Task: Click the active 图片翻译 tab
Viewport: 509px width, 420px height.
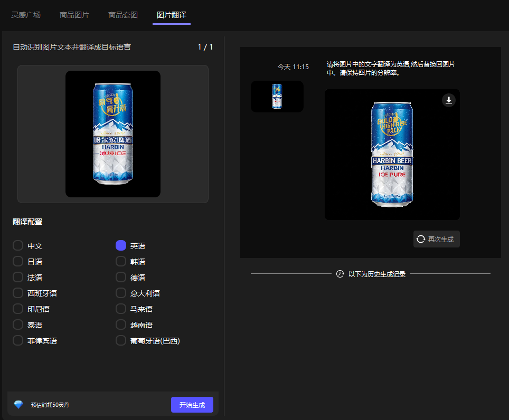Action: pyautogui.click(x=171, y=15)
